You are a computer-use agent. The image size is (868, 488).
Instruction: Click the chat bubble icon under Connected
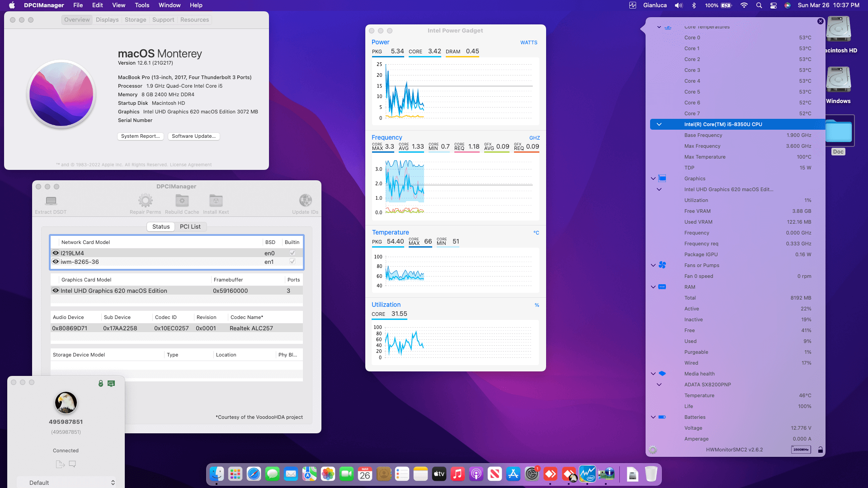(x=72, y=464)
